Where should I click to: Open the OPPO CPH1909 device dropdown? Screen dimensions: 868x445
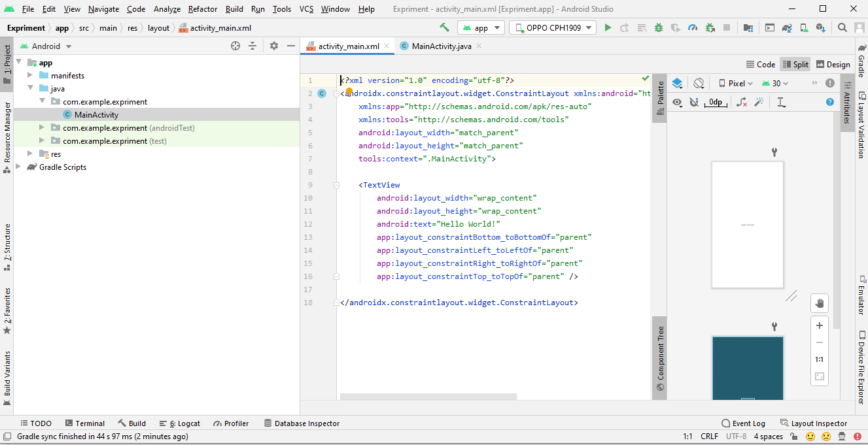[x=553, y=28]
